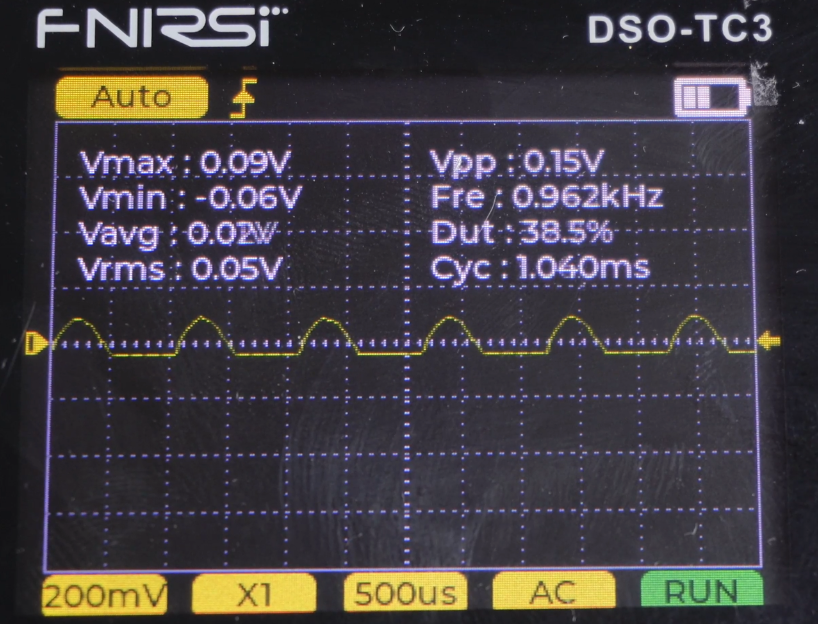The width and height of the screenshot is (818, 624).
Task: Toggle the green RUN status button
Action: point(701,592)
